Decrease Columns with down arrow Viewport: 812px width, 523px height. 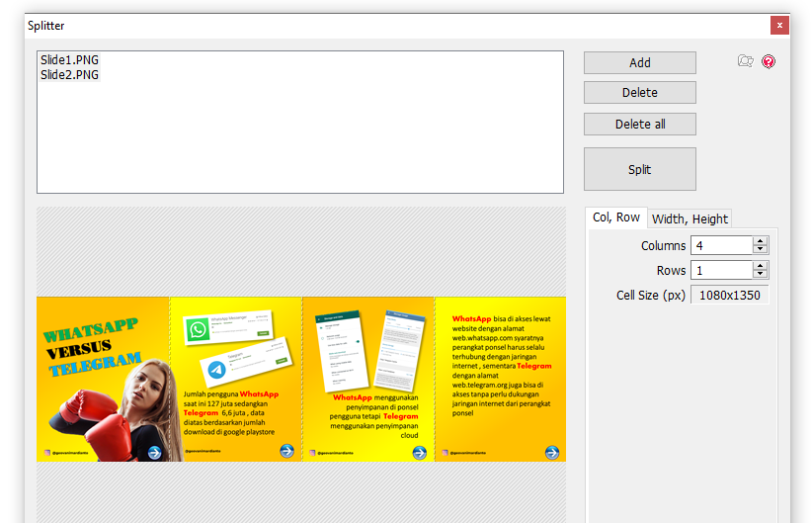761,249
